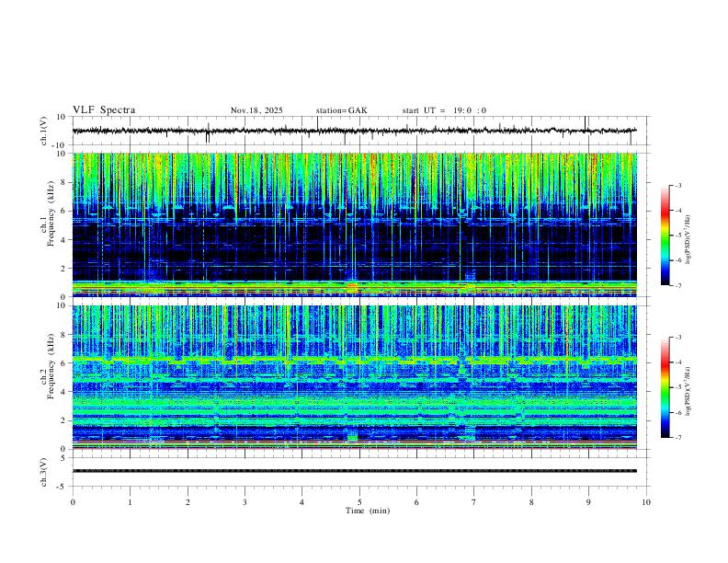The image size is (728, 563).
Task: Click the time axis tick label '0'
Action: click(73, 502)
